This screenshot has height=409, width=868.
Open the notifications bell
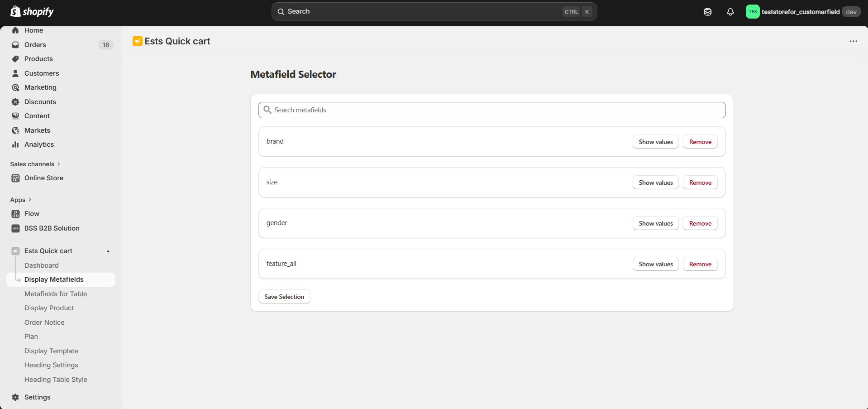tap(730, 12)
